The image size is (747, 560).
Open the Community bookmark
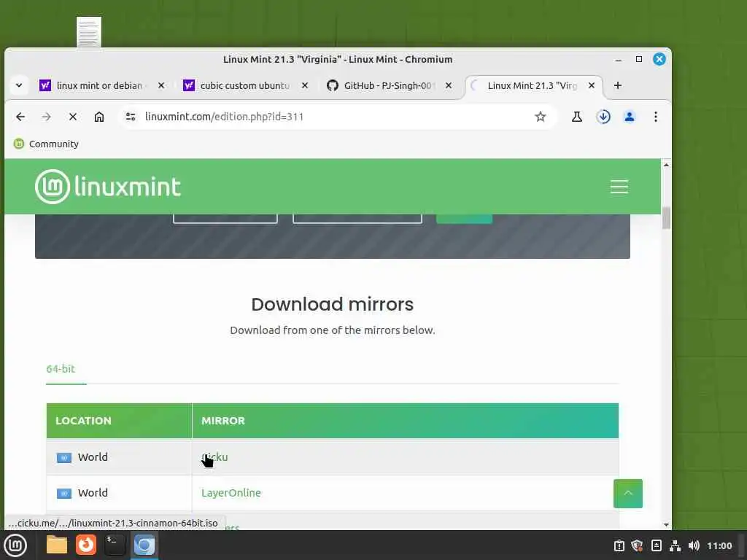(46, 144)
